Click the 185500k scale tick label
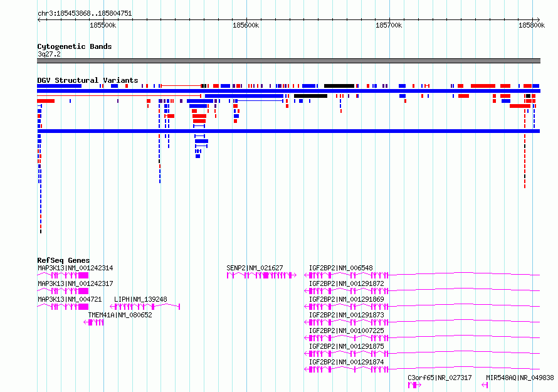558x392 pixels. pyautogui.click(x=103, y=25)
